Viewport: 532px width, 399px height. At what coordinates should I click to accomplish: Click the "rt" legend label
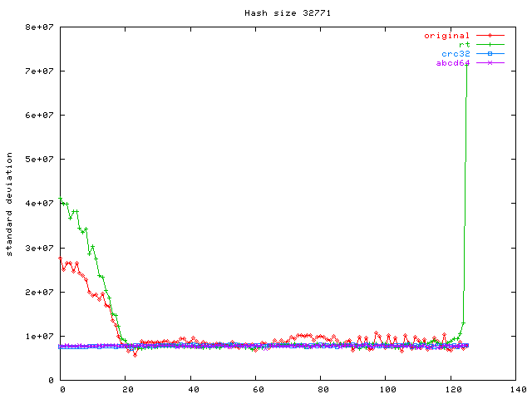coord(465,44)
